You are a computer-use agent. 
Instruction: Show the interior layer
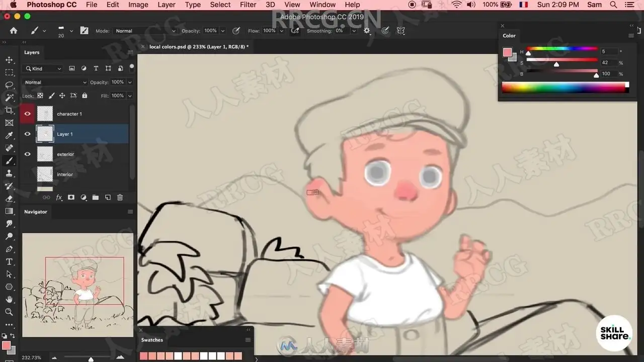(x=27, y=174)
